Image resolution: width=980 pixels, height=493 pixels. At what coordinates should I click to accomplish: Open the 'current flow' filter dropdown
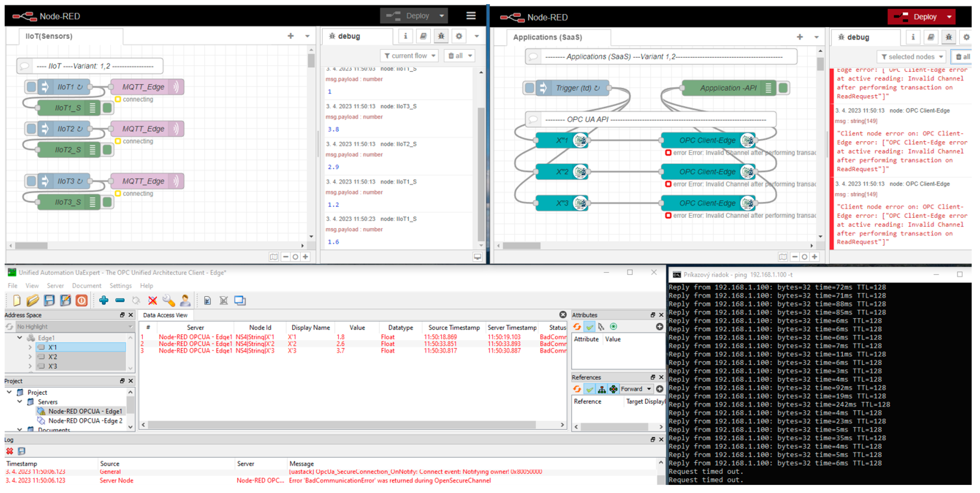(x=409, y=56)
